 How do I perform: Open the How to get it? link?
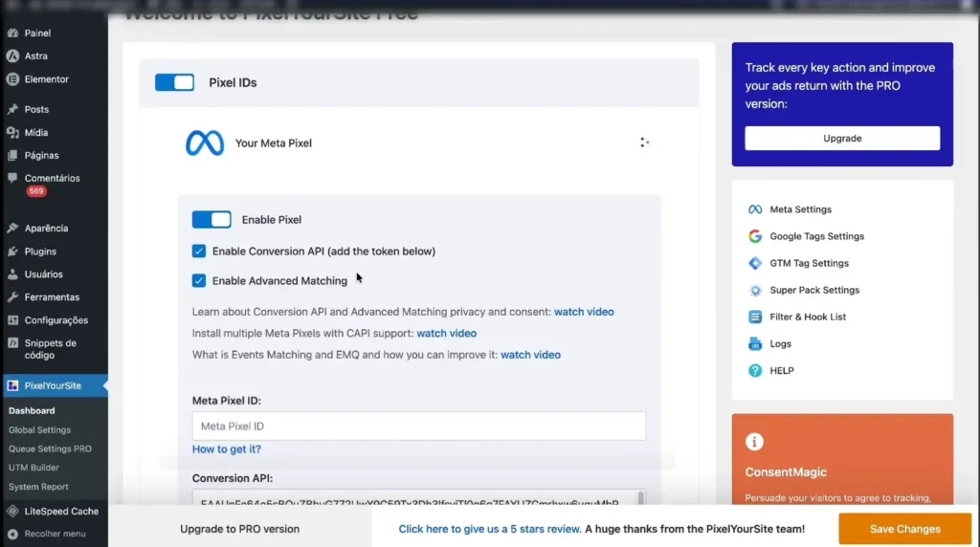(x=226, y=449)
